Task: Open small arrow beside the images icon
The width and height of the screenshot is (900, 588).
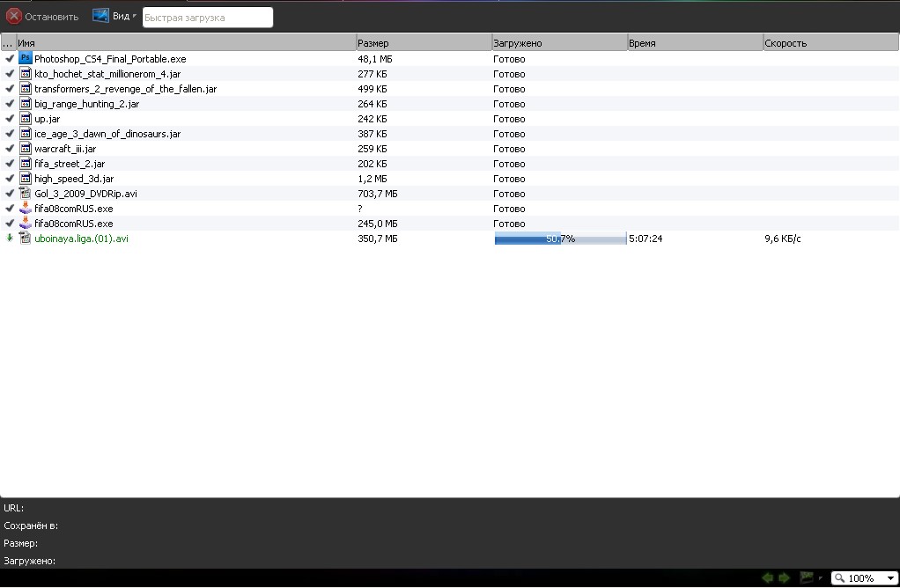Action: click(x=820, y=577)
